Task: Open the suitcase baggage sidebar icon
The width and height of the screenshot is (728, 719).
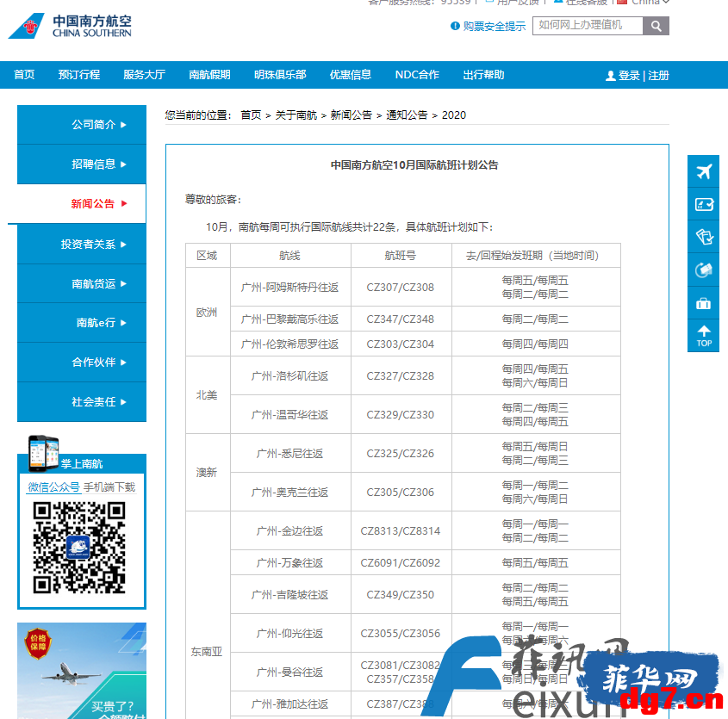Action: 703,303
